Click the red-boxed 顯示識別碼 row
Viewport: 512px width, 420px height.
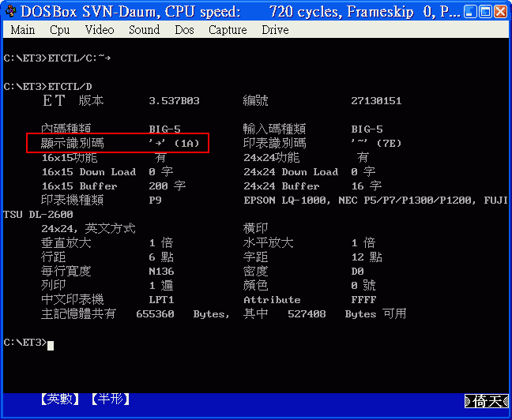click(117, 143)
